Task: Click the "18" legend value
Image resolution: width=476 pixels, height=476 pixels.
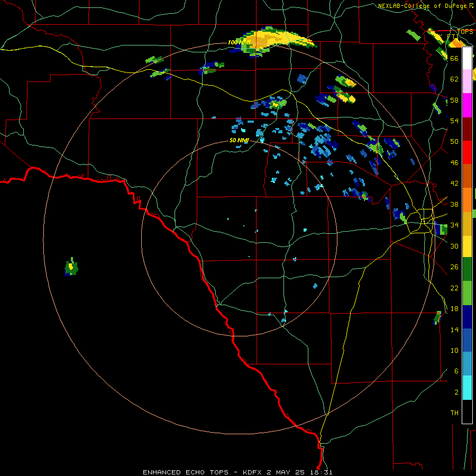Action: click(454, 309)
